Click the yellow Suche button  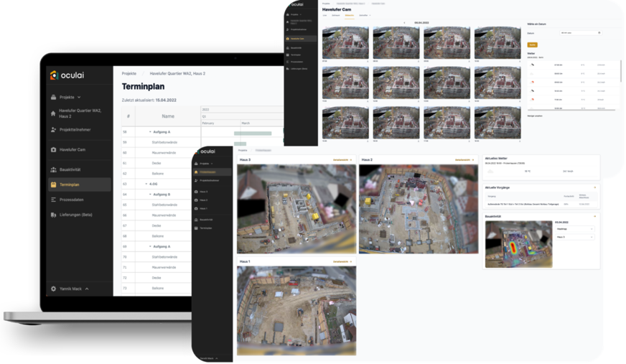click(x=532, y=45)
